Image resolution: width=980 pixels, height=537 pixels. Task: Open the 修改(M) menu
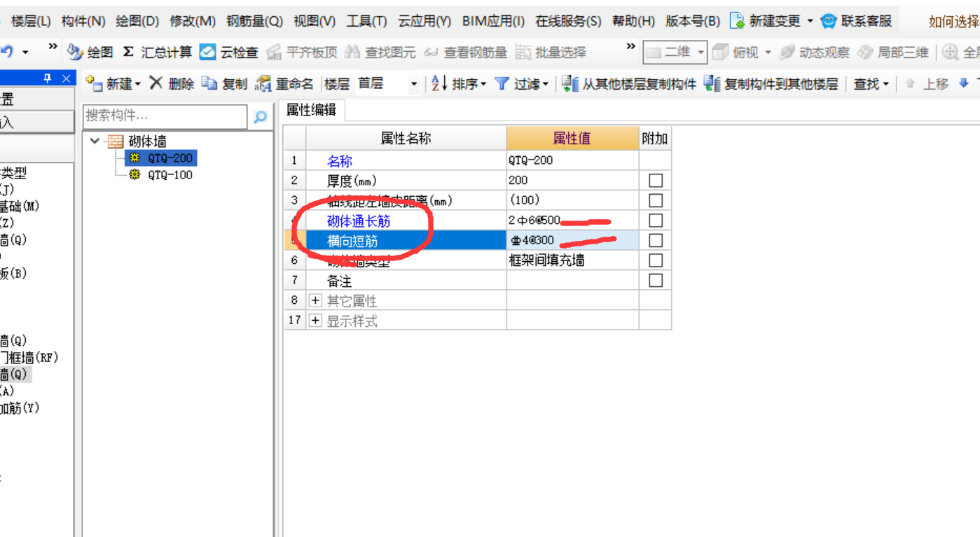(193, 21)
